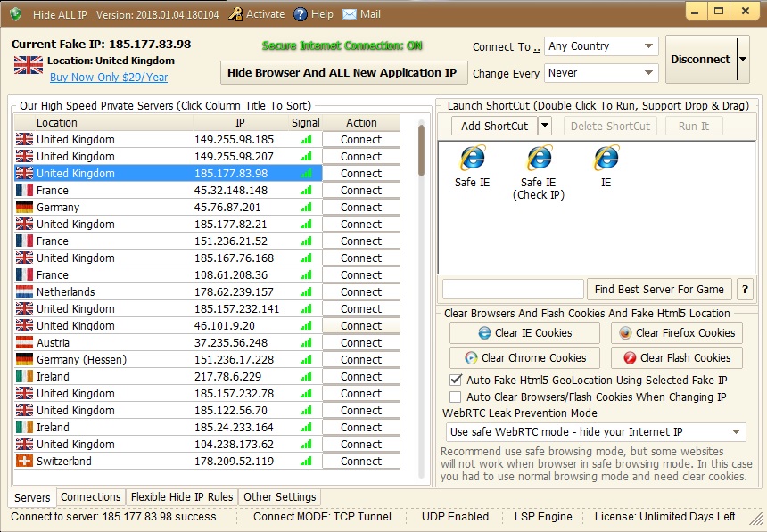Image resolution: width=767 pixels, height=532 pixels.
Task: Click the Disconnect button
Action: click(701, 59)
